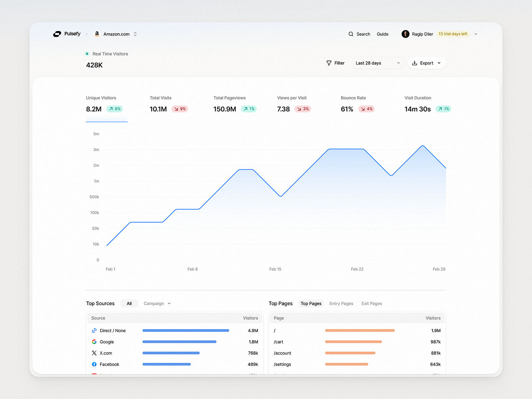The image size is (532, 399).
Task: Open the site switcher up-down chevrons
Action: (x=135, y=34)
